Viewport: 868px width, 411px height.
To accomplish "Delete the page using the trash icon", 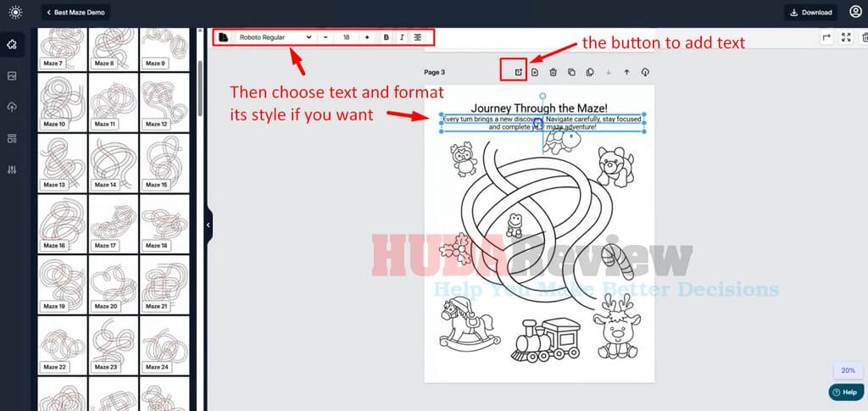I will point(553,72).
